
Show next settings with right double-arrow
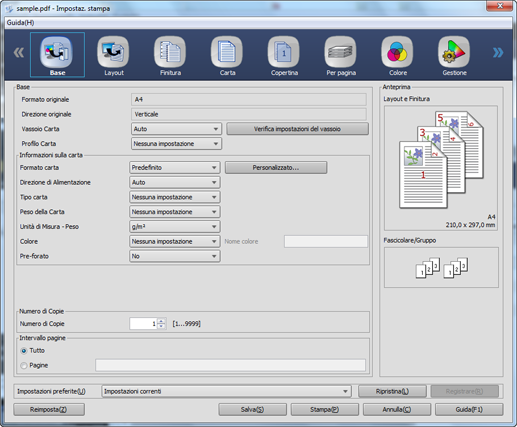tap(498, 52)
